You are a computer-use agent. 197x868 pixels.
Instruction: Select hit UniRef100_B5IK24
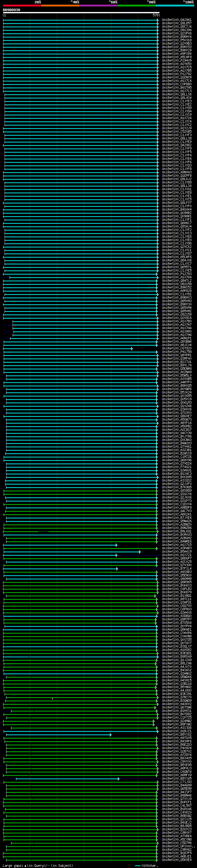pos(176,393)
